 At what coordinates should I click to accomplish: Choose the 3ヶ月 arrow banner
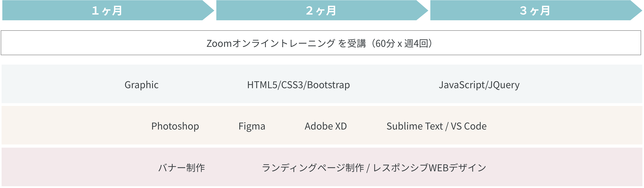[535, 10]
